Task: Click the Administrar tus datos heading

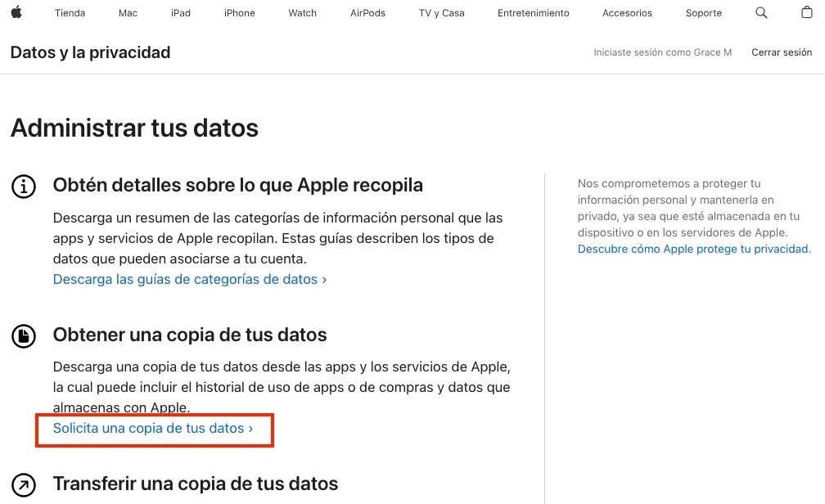Action: coord(135,128)
